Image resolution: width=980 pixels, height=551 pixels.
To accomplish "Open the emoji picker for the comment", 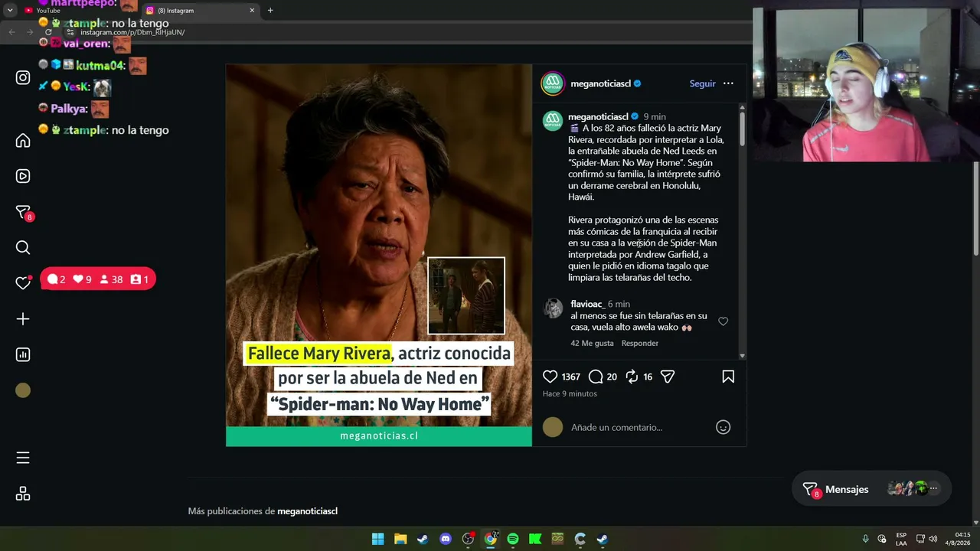I will 723,427.
